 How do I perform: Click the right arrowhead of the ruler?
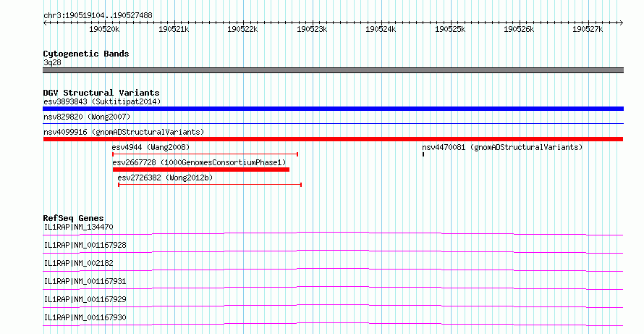click(x=622, y=23)
